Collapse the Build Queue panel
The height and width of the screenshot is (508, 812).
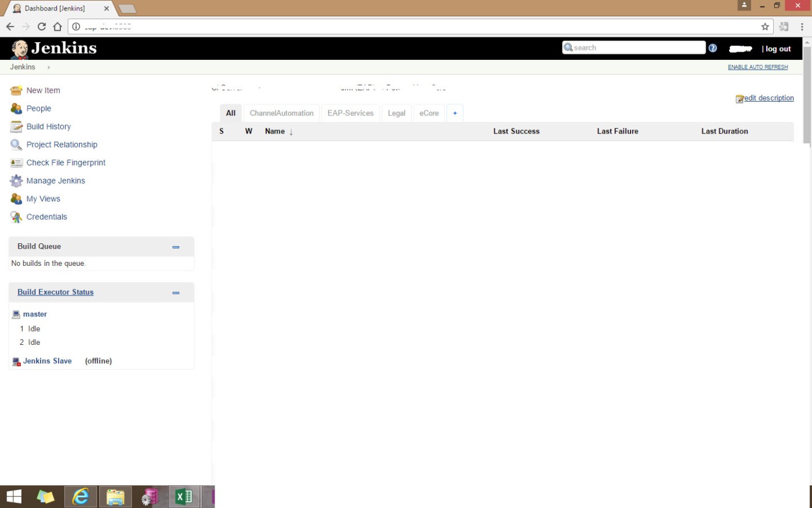pos(176,246)
